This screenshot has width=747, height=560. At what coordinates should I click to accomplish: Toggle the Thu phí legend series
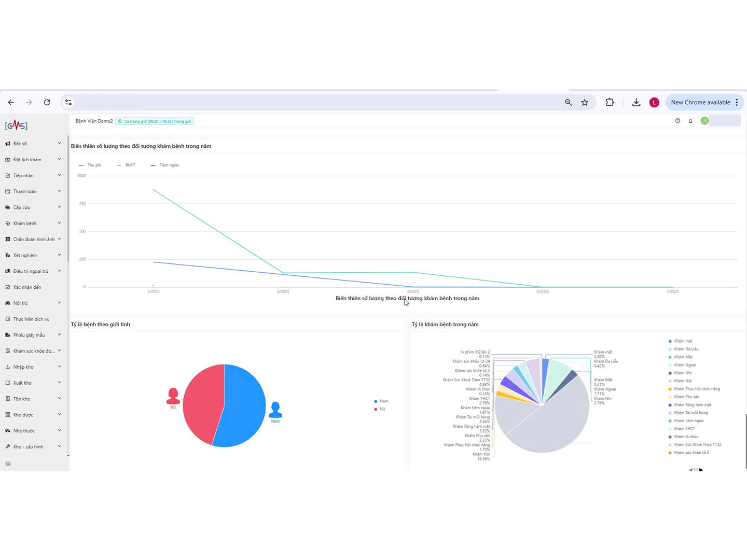pyautogui.click(x=90, y=165)
